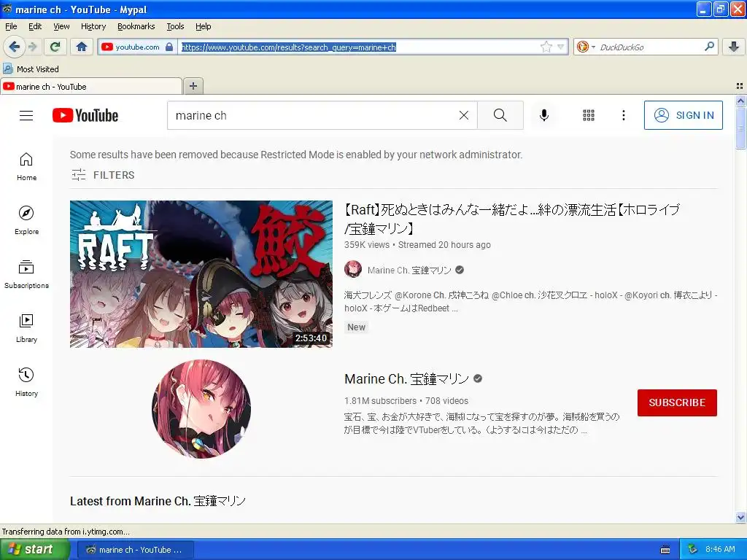Open a new browser tab
The width and height of the screenshot is (747, 560).
point(193,86)
